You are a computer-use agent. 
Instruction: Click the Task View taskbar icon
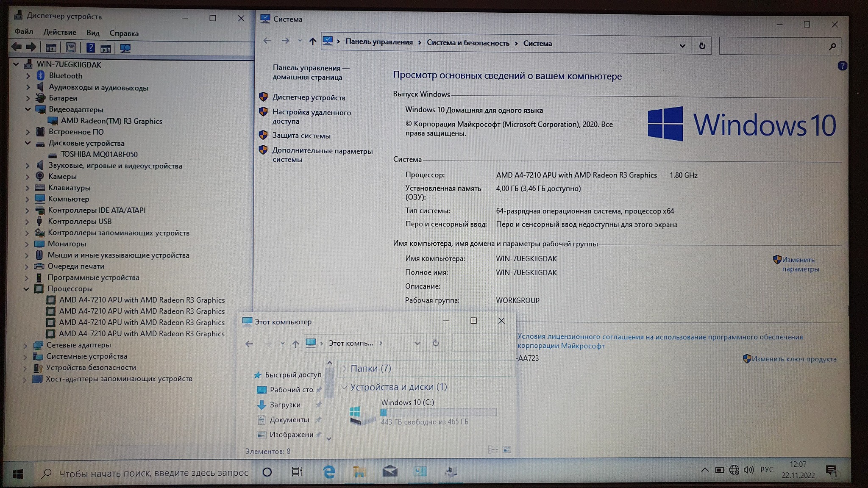(x=297, y=471)
